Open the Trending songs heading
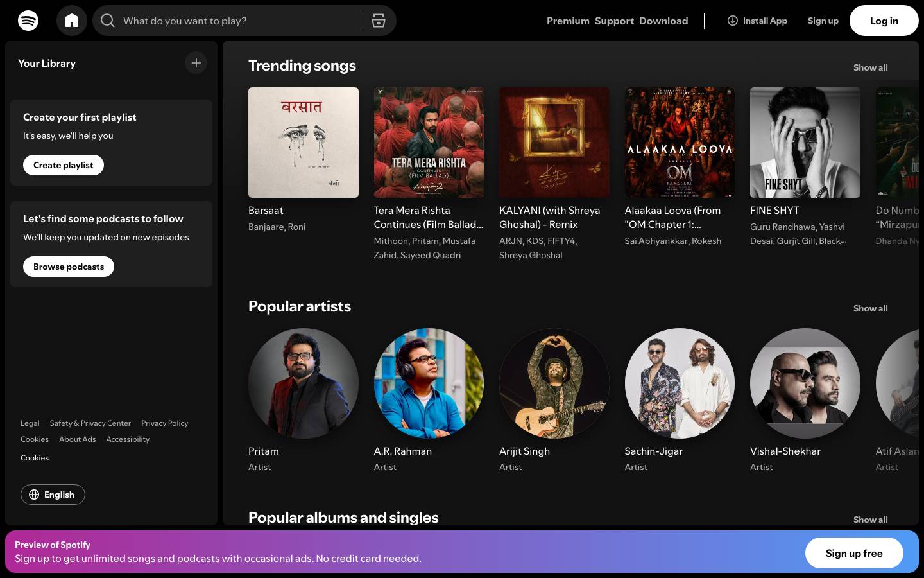The width and height of the screenshot is (924, 578). [x=302, y=66]
